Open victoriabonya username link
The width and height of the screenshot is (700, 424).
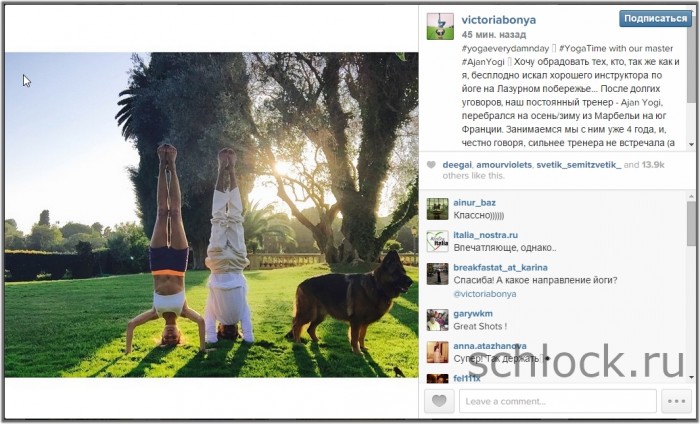(x=499, y=20)
